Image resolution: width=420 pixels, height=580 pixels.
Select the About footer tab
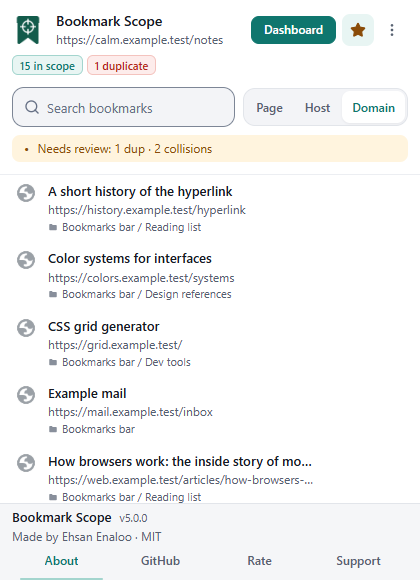click(61, 561)
